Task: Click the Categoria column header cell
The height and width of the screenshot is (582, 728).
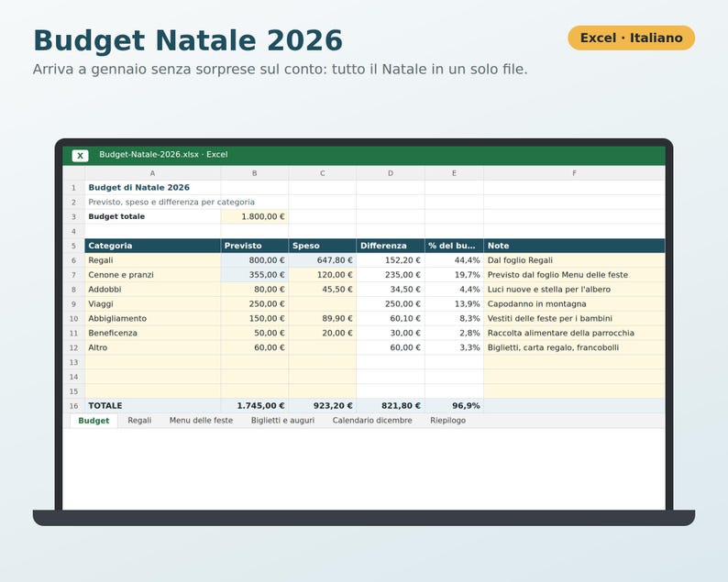Action: (152, 246)
